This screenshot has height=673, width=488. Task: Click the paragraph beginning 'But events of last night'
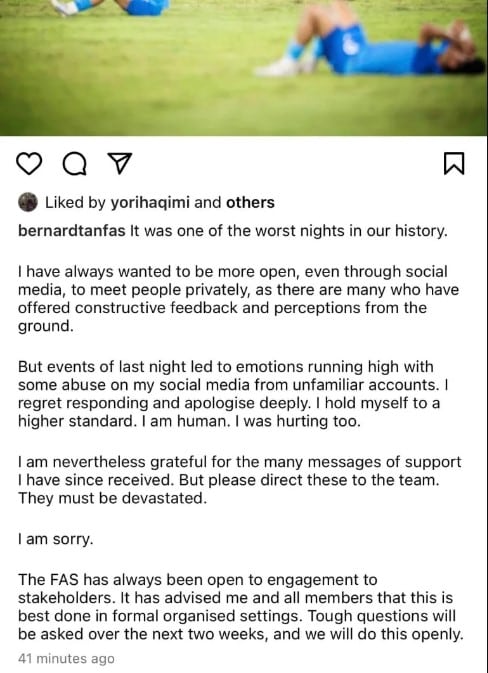233,394
